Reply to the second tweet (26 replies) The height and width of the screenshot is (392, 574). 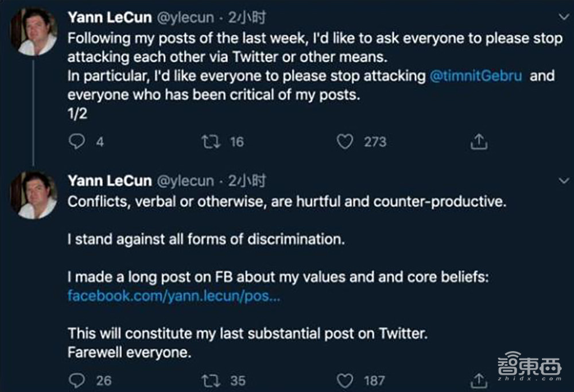tap(77, 380)
